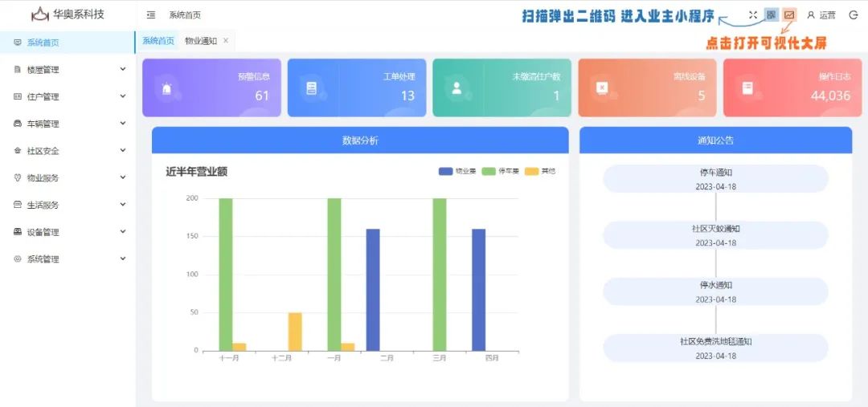Switch to the 物业通知 tab
Screen dimensions: 868x407
click(200, 41)
